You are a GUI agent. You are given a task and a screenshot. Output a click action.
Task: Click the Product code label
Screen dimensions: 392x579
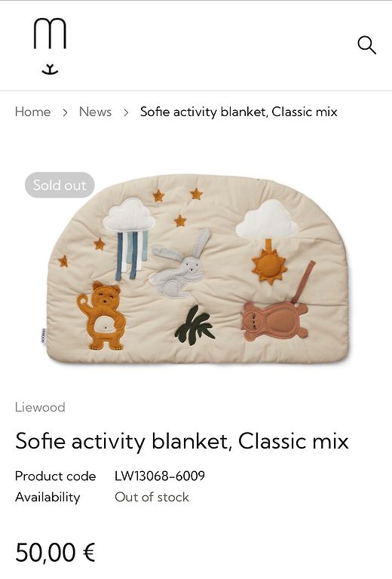55,476
